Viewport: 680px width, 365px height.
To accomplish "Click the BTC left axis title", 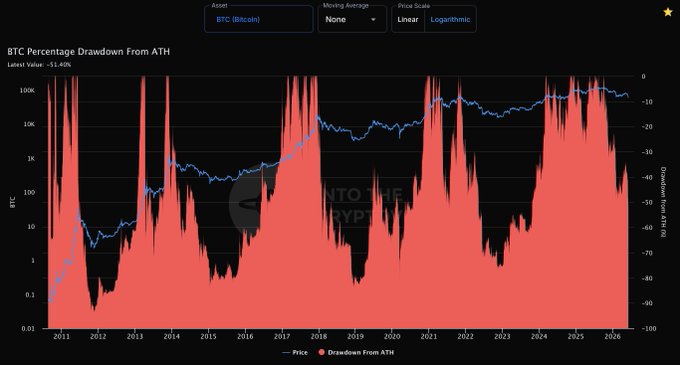I will (x=13, y=202).
